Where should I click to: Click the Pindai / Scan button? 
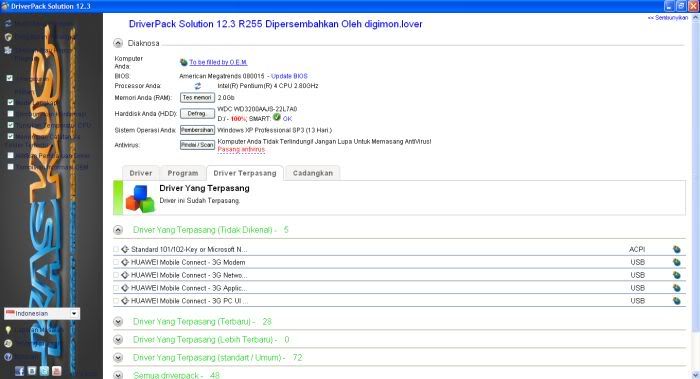197,145
